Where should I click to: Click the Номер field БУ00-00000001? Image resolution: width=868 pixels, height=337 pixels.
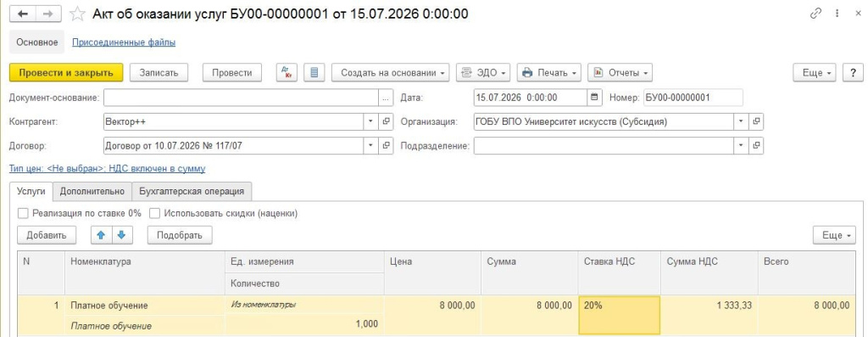[x=693, y=98]
